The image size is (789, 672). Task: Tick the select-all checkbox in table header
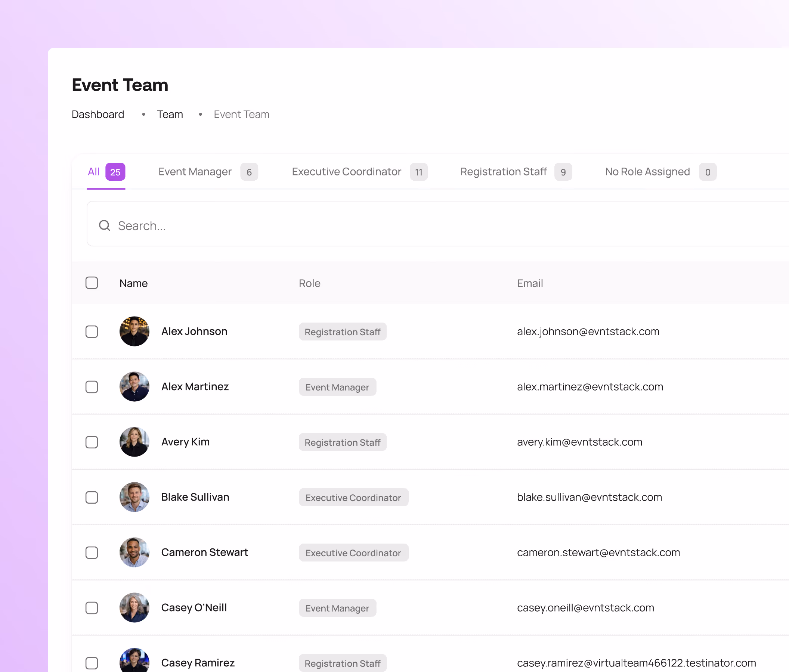point(92,283)
